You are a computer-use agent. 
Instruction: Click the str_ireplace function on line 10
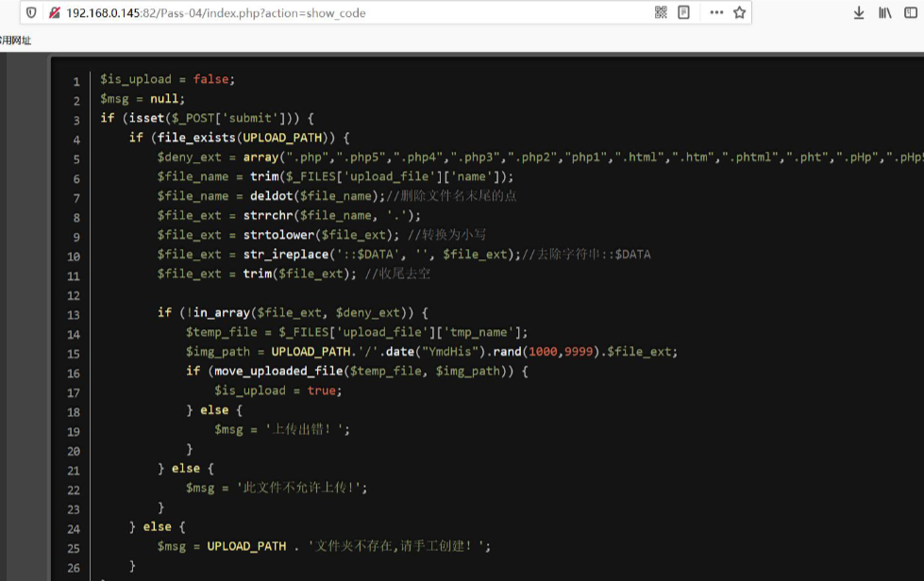[279, 255]
